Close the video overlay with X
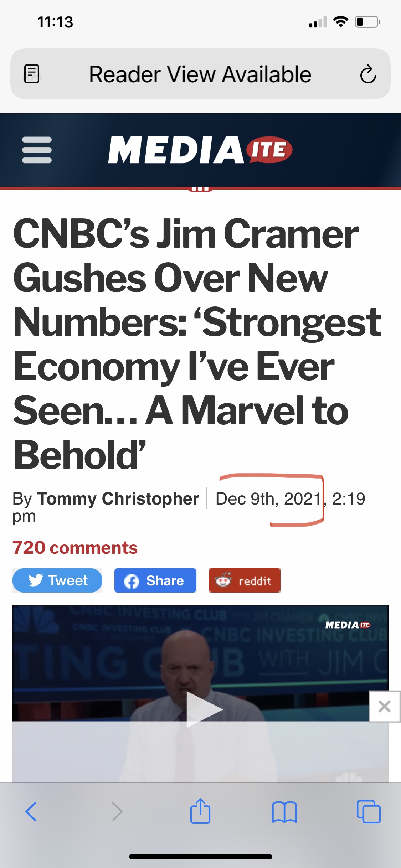Screen dimensions: 401x868 click(x=384, y=706)
